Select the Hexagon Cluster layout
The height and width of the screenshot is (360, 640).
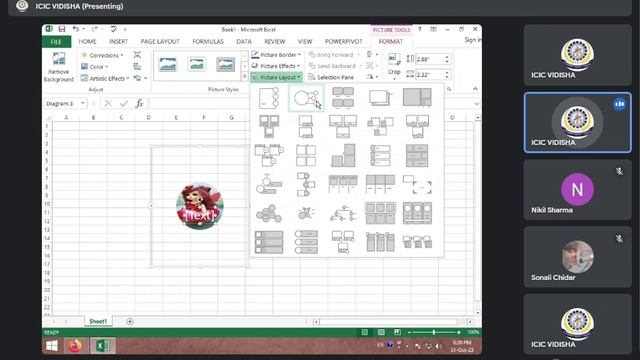click(x=269, y=213)
